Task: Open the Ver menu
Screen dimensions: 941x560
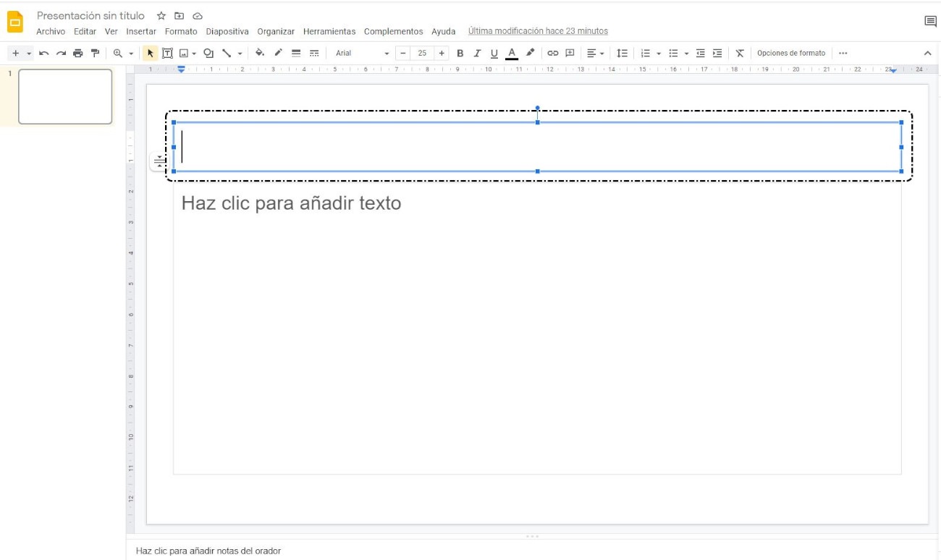Action: coord(111,32)
